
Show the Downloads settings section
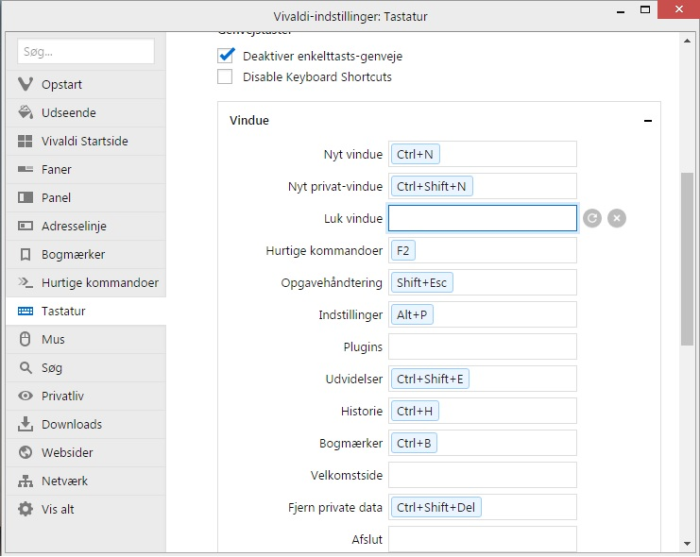(86, 424)
